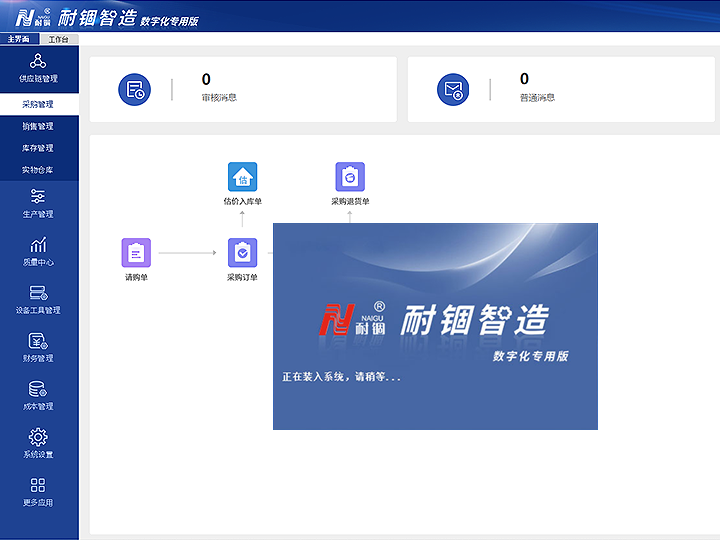Open the 请购单 purple clipboard icon

pos(136,253)
